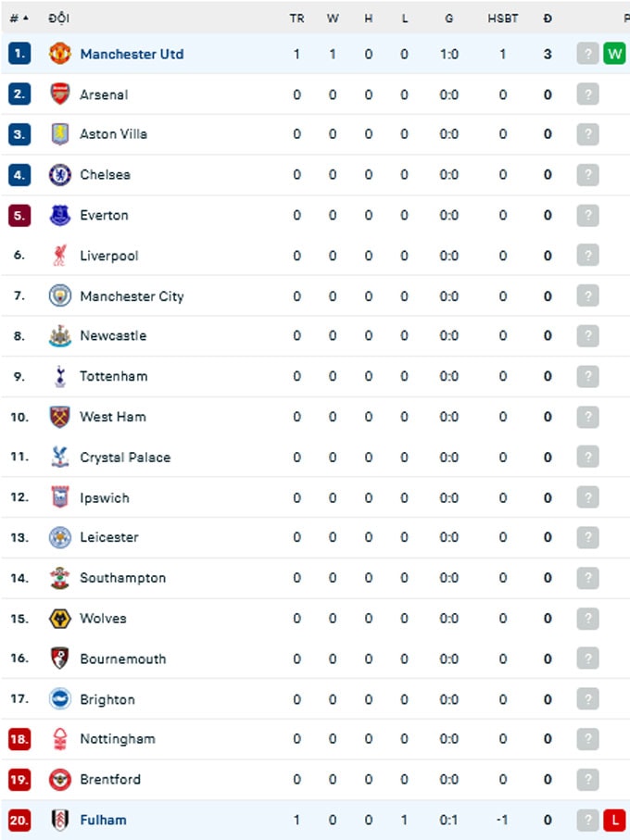Click the green W form badge
This screenshot has width=630, height=840.
point(614,54)
